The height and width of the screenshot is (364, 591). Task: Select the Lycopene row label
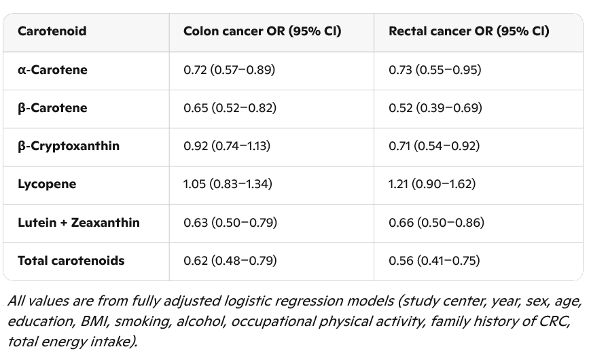47,184
